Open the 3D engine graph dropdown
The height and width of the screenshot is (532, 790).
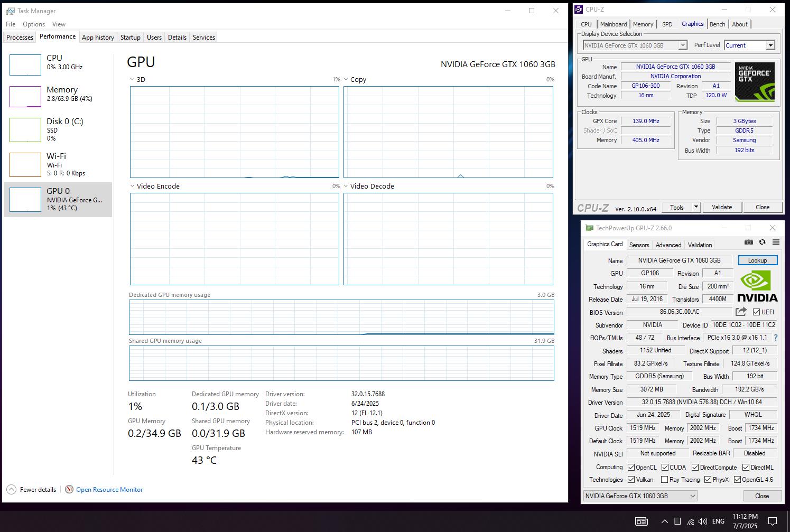coord(132,79)
